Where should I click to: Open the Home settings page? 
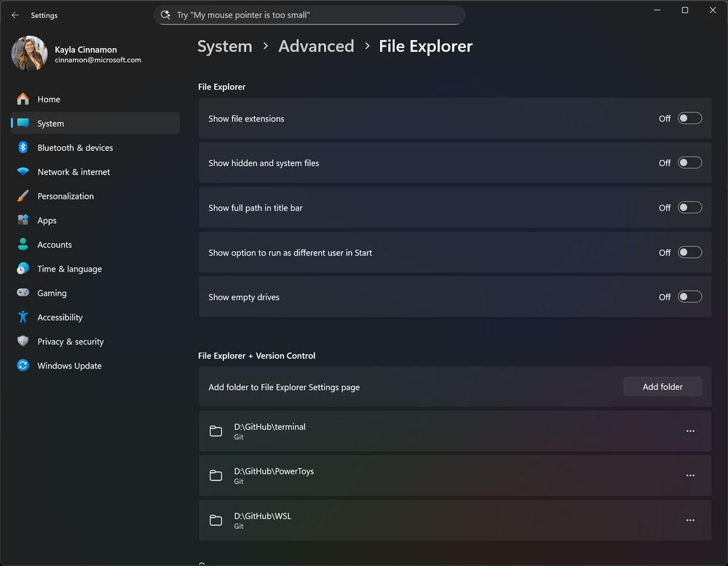click(95, 99)
